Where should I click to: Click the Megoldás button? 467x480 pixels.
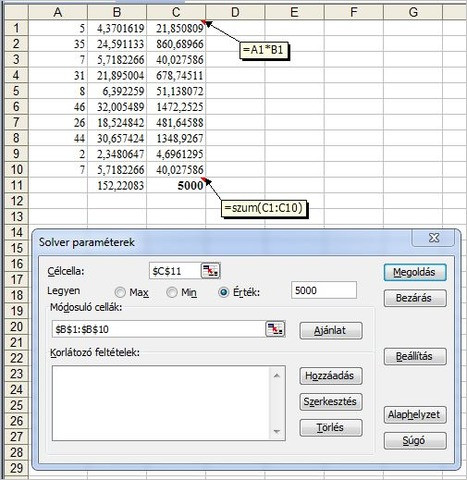coord(415,272)
